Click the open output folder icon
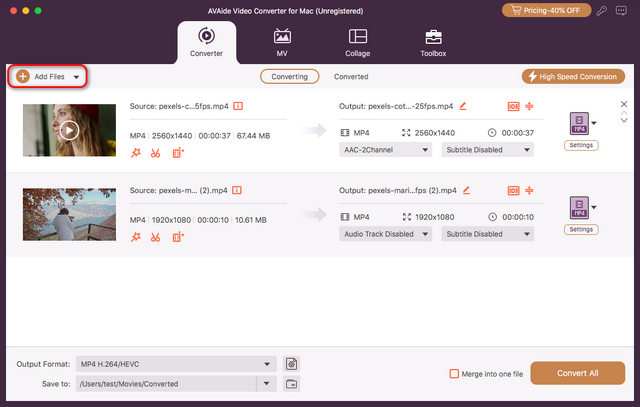Viewport: 640px width, 407px height. click(292, 383)
